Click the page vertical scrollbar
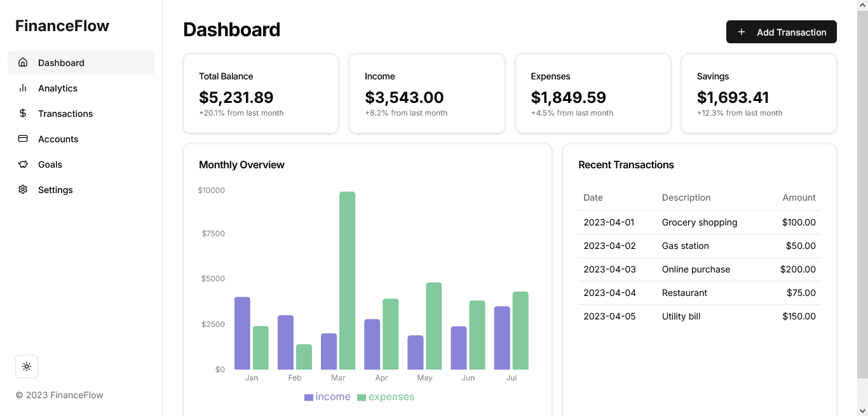This screenshot has width=868, height=416. pos(862,191)
